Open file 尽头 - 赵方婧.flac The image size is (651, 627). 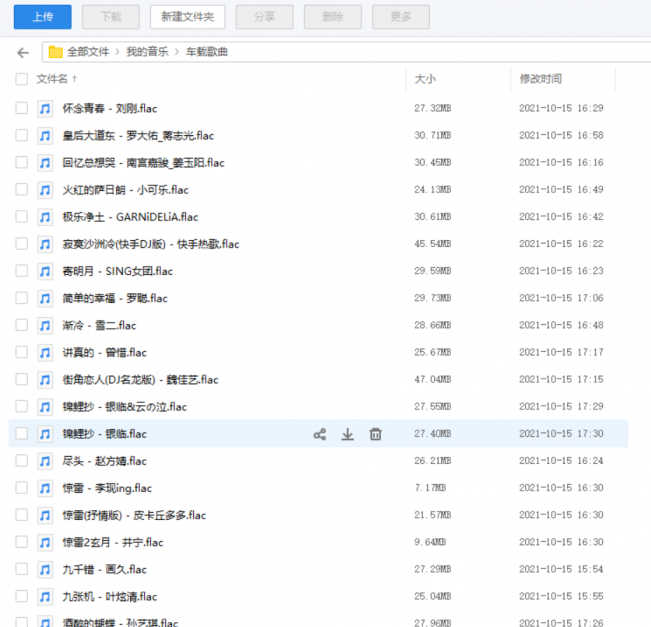coord(105,461)
